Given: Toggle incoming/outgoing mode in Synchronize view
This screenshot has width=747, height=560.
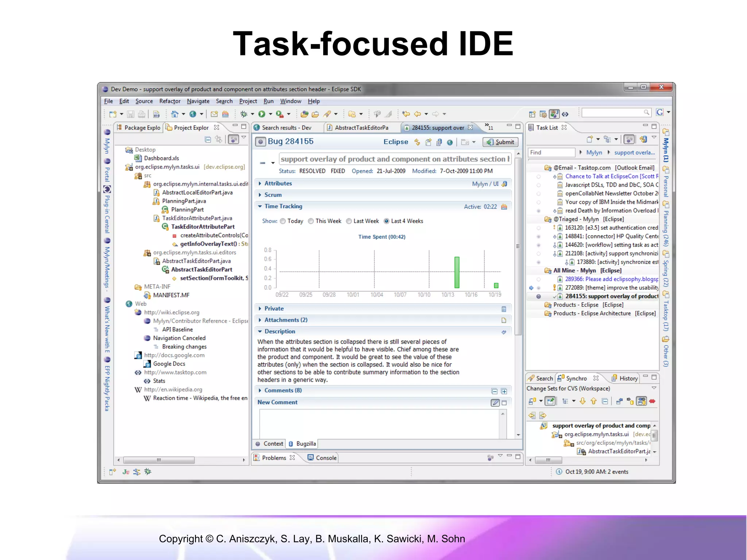Looking at the screenshot, I should tap(641, 401).
